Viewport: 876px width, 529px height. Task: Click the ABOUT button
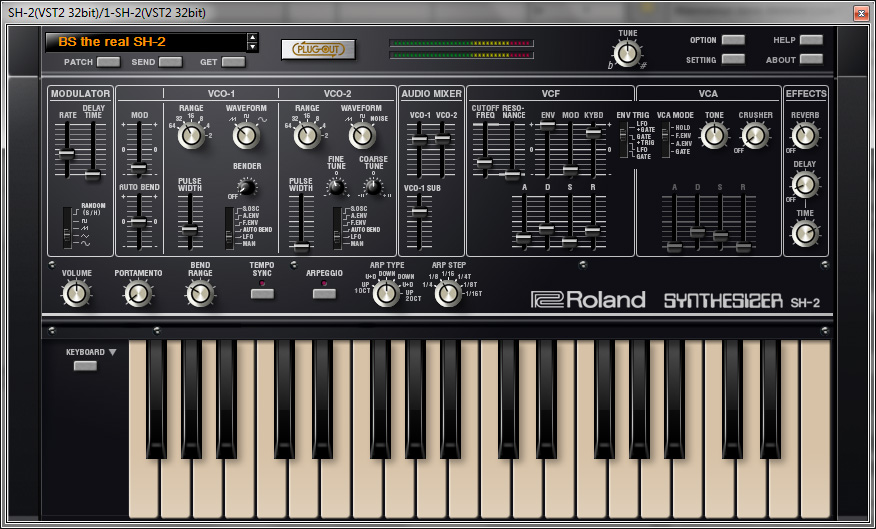(x=811, y=59)
